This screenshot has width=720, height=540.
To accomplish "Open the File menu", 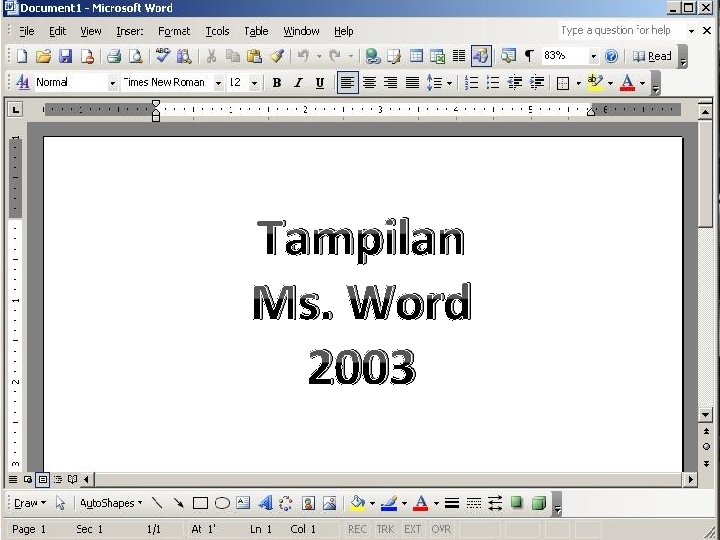I will (26, 31).
